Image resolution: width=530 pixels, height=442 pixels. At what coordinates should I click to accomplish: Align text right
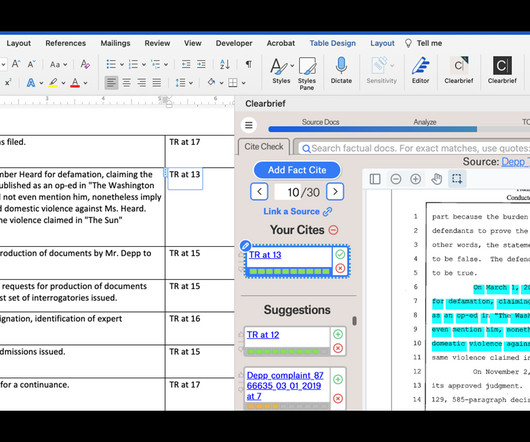coord(142,82)
